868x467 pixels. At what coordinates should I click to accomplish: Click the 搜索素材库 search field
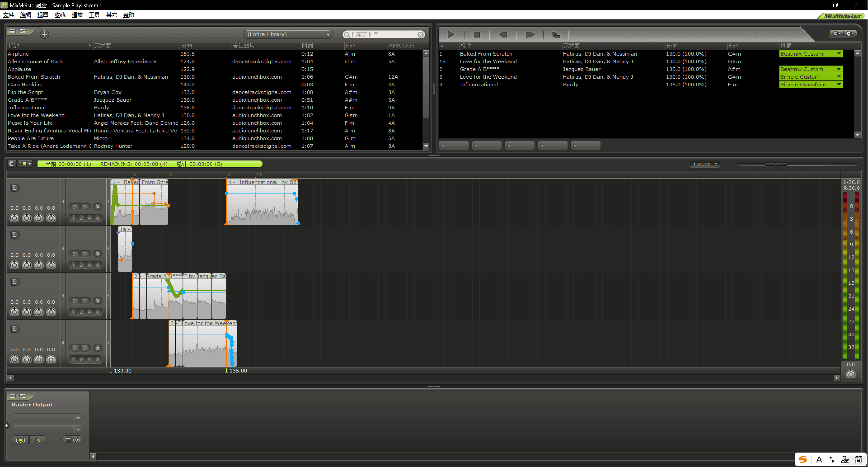click(x=383, y=34)
